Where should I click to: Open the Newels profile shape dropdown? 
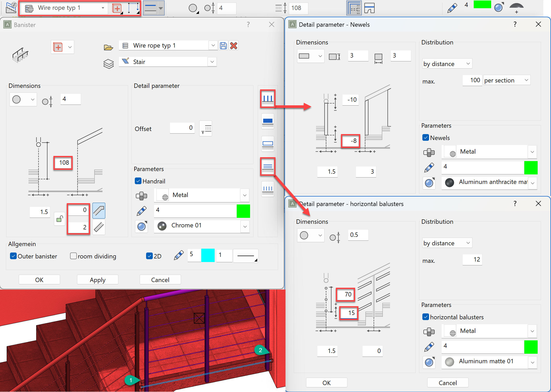(310, 56)
